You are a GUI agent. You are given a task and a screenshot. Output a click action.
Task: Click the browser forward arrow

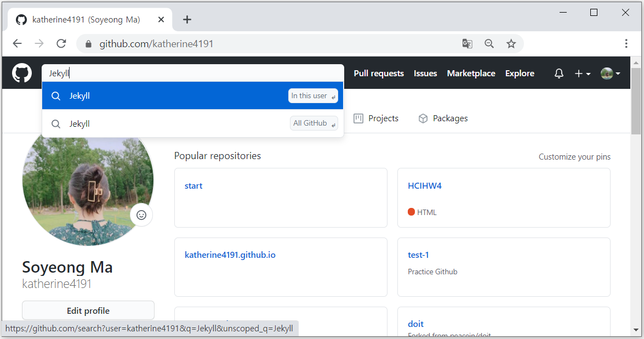[x=39, y=43]
